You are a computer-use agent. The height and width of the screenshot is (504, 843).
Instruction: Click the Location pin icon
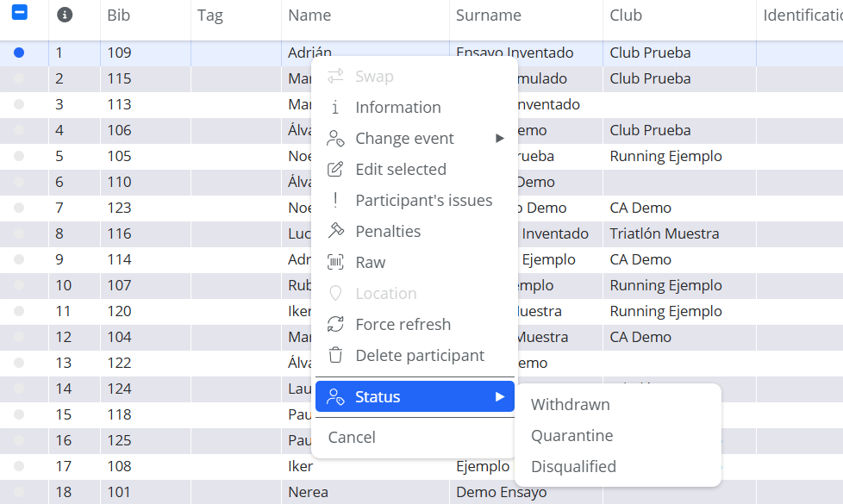coord(335,294)
